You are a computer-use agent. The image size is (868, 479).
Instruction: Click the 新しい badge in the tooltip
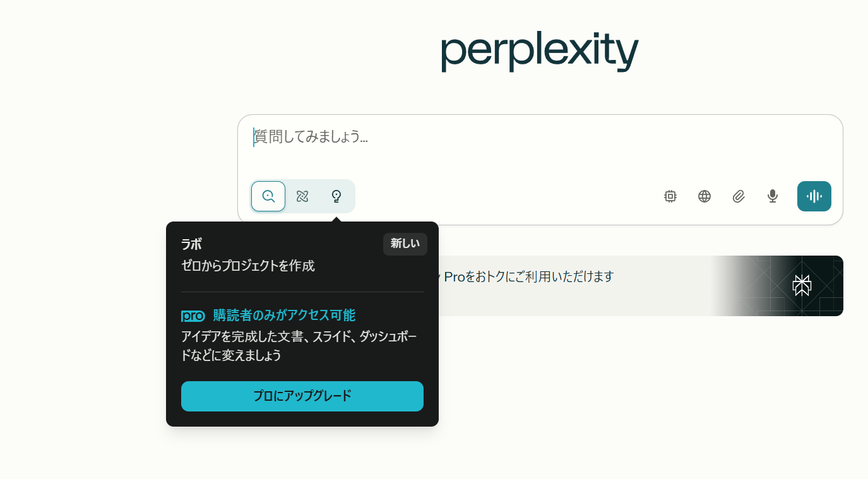[405, 244]
